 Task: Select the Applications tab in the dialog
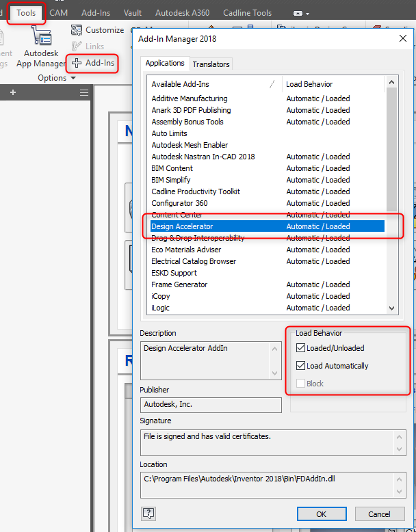165,63
